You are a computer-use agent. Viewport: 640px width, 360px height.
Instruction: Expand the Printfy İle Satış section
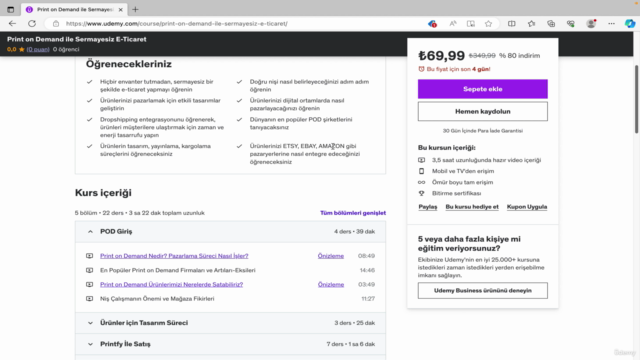230,344
